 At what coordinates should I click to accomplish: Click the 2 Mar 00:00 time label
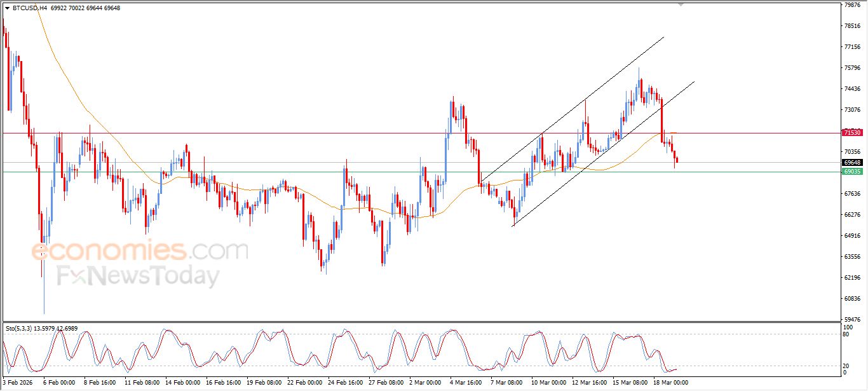426,383
